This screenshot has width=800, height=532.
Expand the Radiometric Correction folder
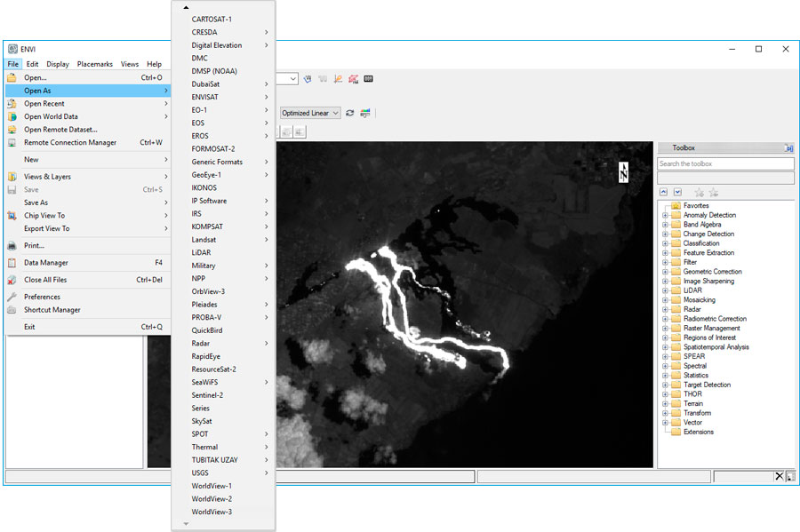pos(665,319)
